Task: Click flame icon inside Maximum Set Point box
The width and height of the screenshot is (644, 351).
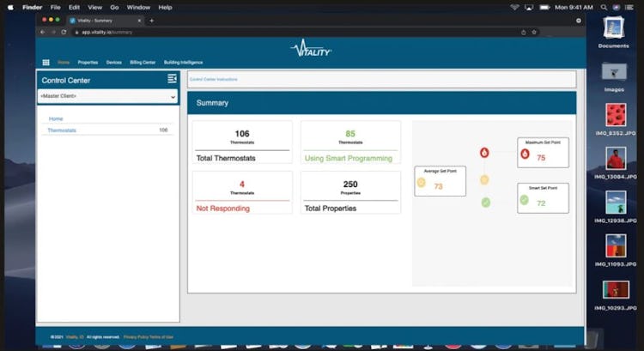Action: [525, 154]
